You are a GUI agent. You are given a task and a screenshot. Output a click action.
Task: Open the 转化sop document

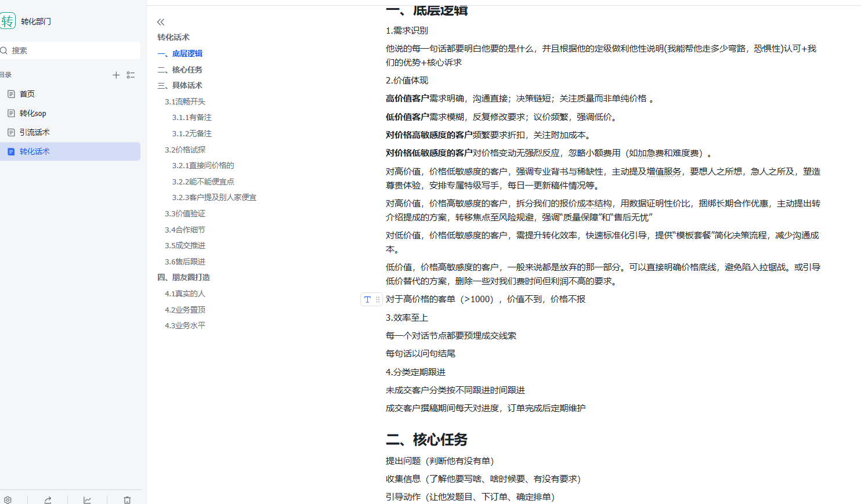pyautogui.click(x=32, y=113)
